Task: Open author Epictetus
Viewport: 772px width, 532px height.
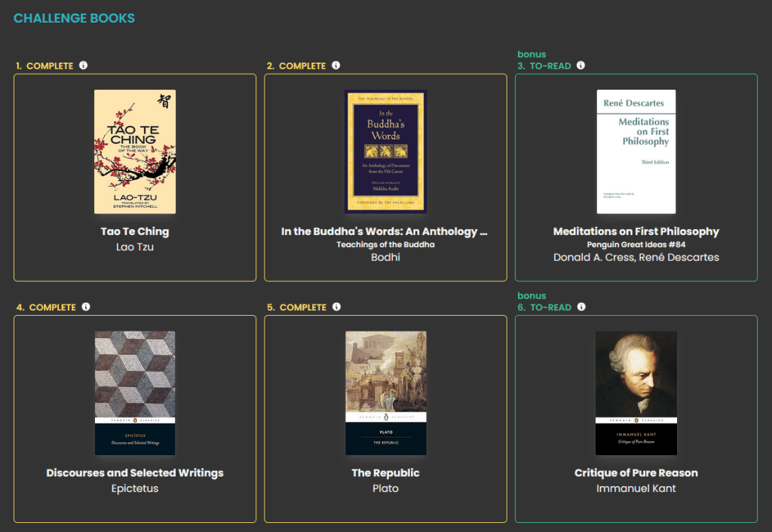Action: (135, 488)
